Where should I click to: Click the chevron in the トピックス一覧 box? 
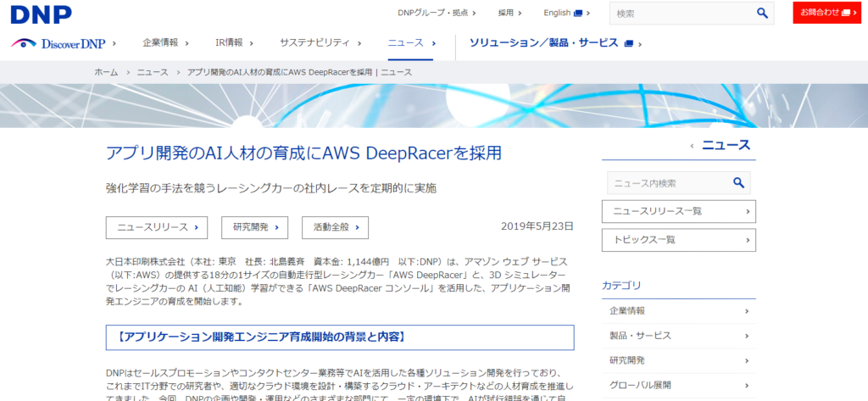pyautogui.click(x=748, y=241)
